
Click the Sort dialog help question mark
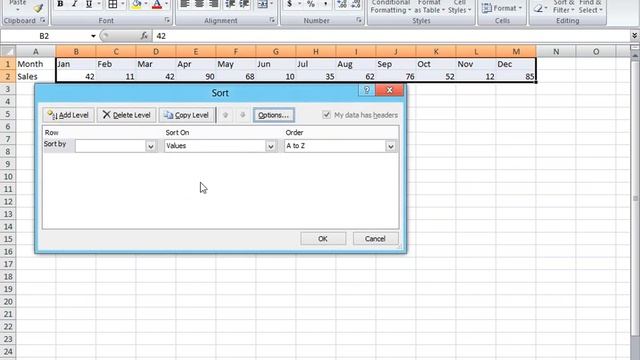point(367,90)
